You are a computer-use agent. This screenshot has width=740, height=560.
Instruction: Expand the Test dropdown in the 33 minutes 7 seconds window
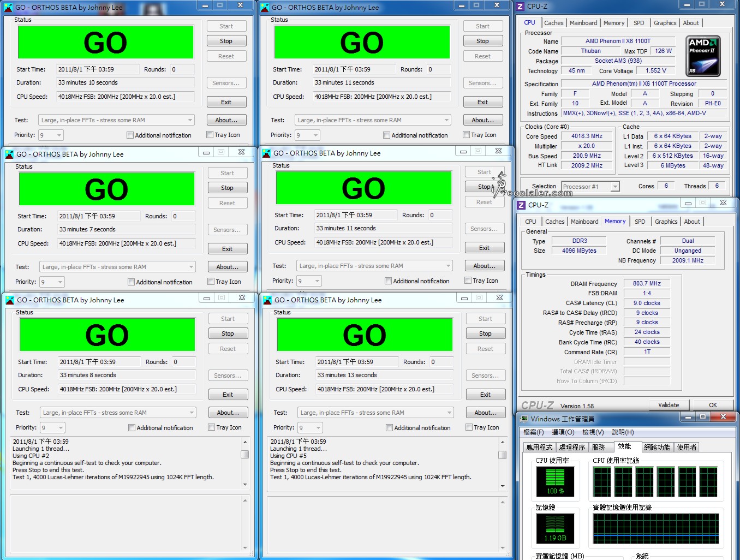(x=118, y=267)
